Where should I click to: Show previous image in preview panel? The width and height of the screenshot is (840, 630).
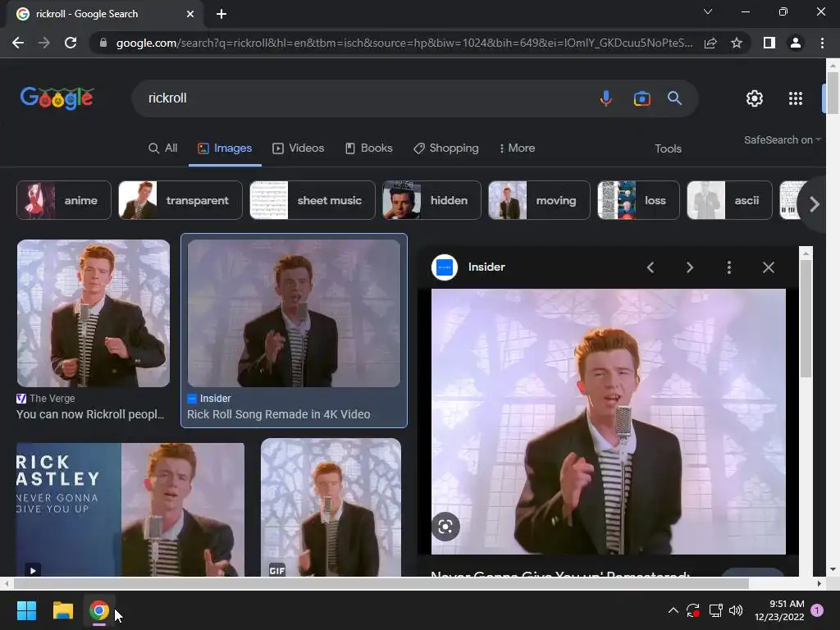tap(651, 267)
